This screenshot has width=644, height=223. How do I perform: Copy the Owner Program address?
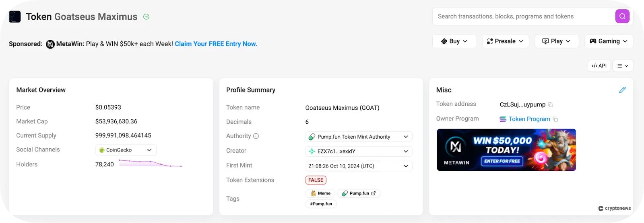[555, 119]
